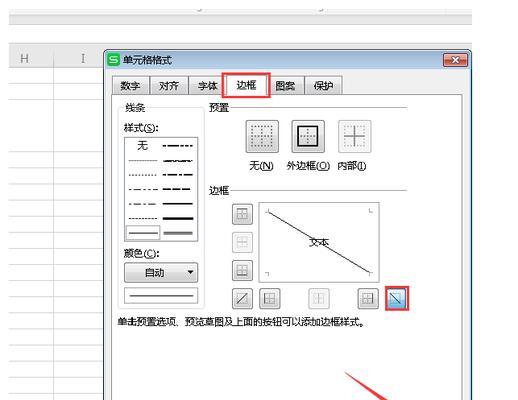
Task: Select the 无(N) no-border preset icon
Action: click(x=262, y=137)
